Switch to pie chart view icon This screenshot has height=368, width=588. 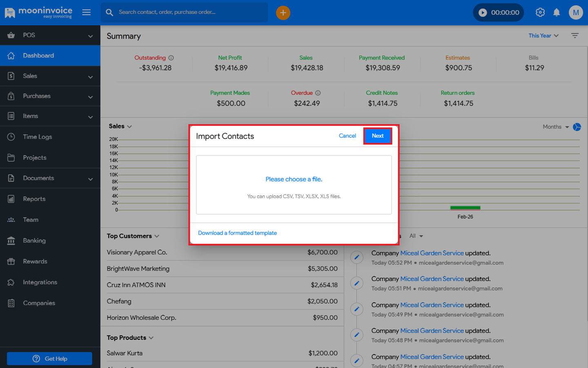577,127
